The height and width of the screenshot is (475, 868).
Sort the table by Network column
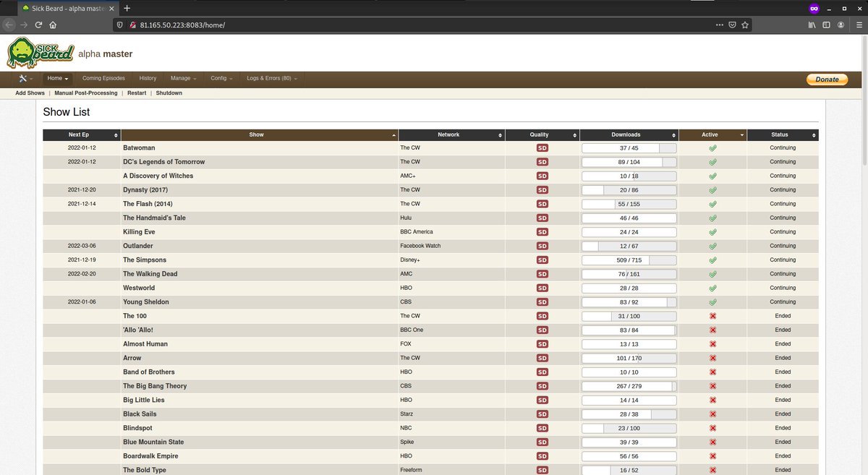coord(451,134)
